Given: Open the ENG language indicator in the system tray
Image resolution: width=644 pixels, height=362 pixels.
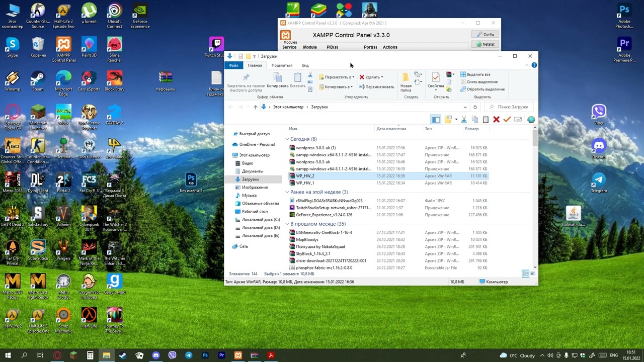Looking at the screenshot, I should pos(614,355).
